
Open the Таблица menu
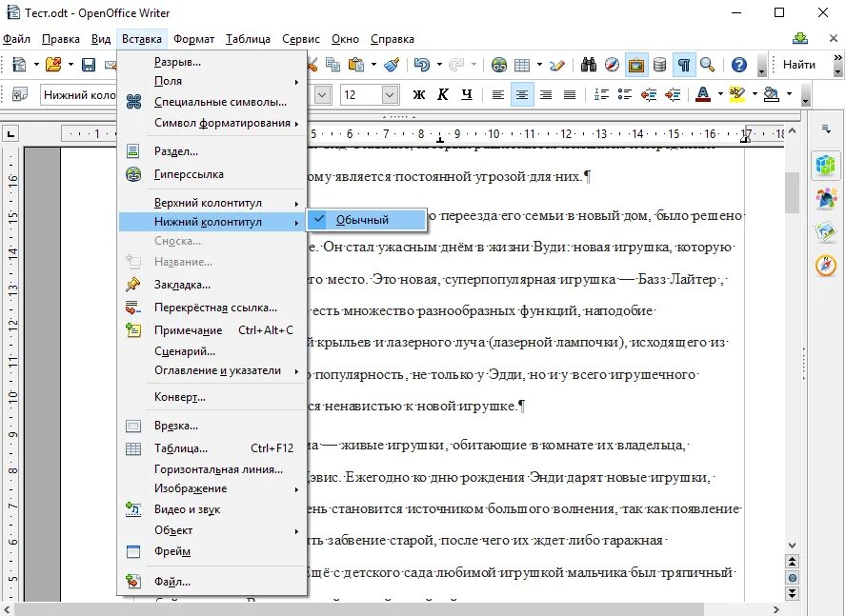[x=248, y=39]
